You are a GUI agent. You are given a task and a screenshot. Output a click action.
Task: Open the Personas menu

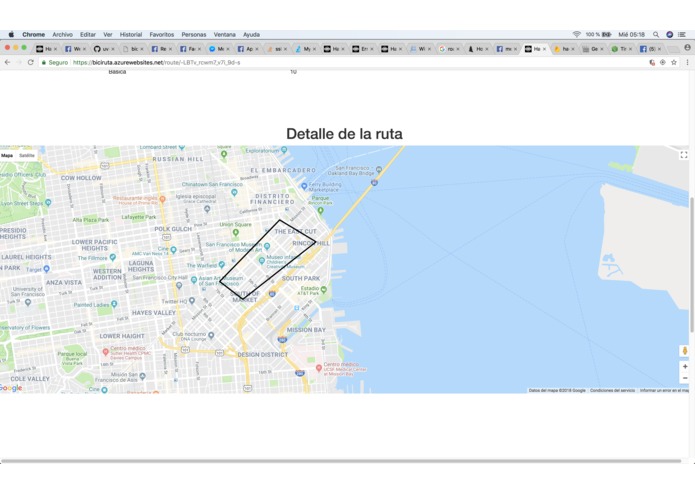tap(194, 35)
